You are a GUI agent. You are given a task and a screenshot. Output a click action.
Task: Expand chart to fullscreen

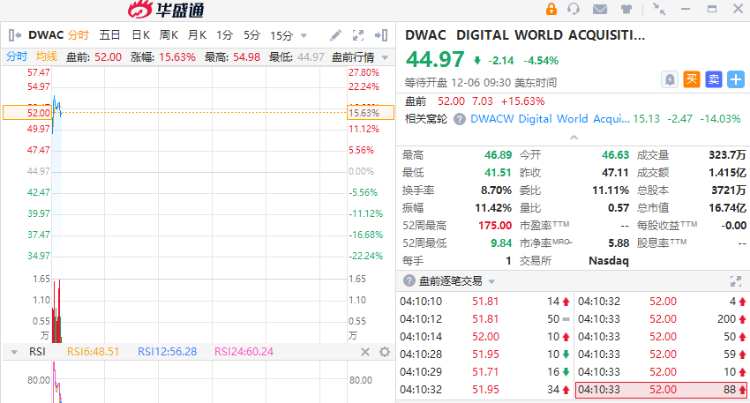358,35
